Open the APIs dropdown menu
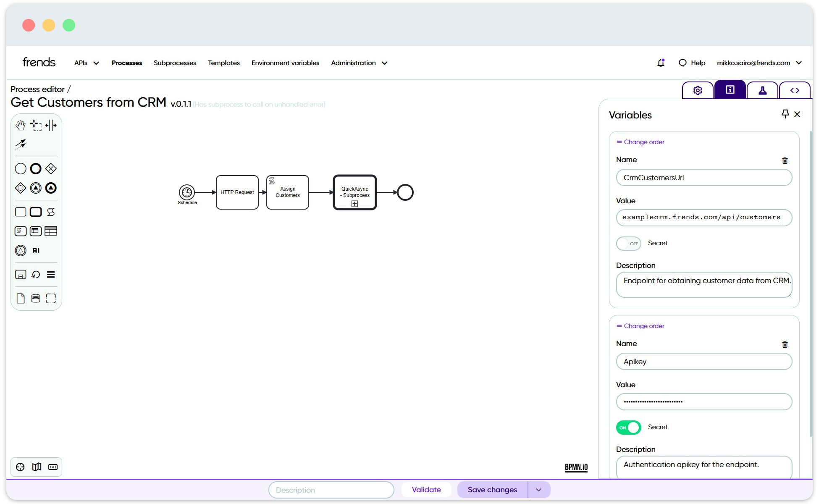Screen dimensions: 819x504 (86, 63)
